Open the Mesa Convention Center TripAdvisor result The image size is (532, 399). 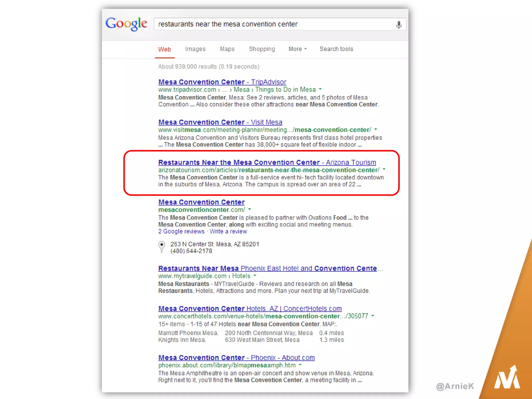222,82
